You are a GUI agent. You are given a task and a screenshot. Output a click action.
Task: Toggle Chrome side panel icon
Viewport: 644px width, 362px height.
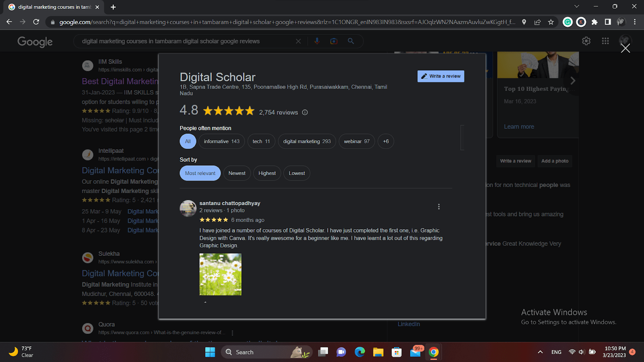[608, 22]
